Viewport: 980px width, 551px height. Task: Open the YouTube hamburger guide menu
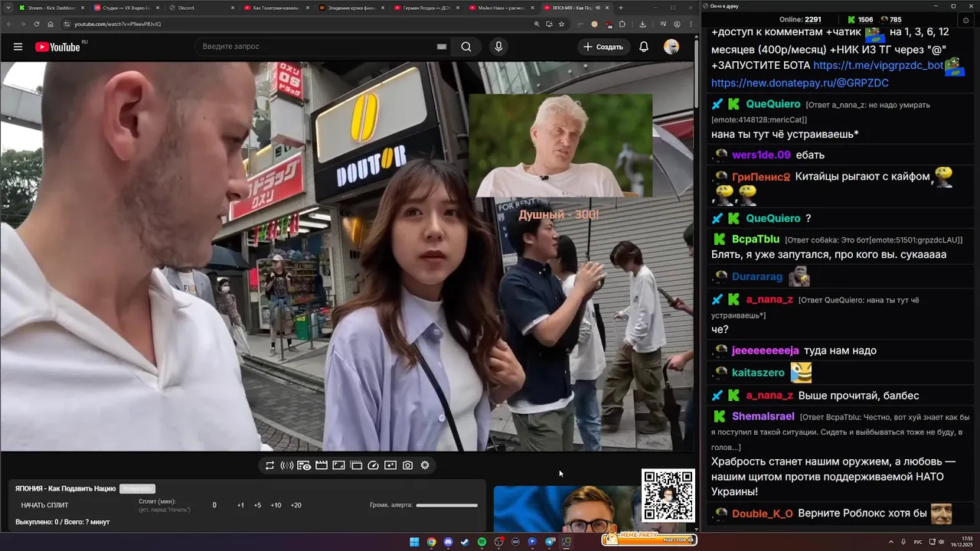18,47
